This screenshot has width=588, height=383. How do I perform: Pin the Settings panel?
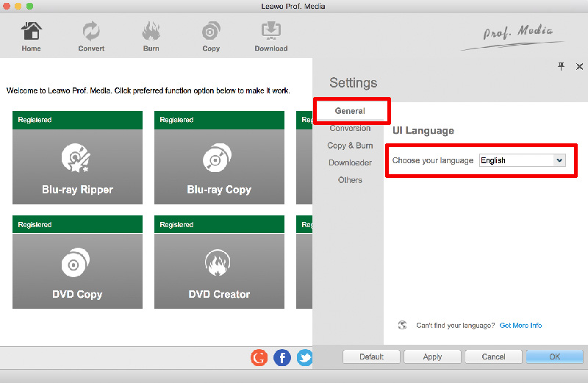(561, 66)
